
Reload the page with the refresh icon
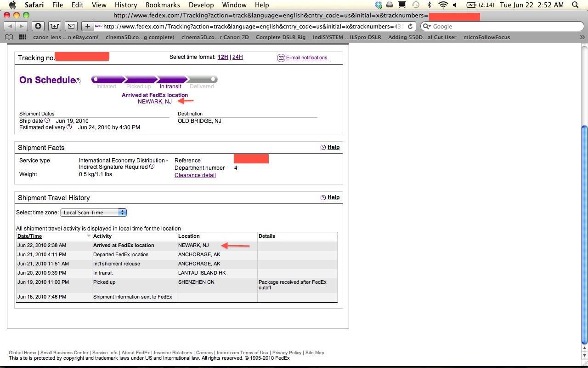pos(410,26)
